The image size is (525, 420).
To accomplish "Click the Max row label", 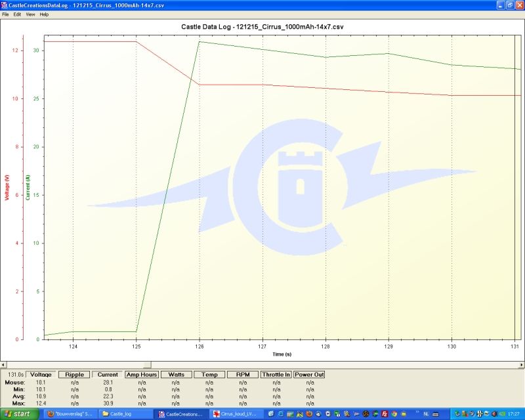I will 19,403.
